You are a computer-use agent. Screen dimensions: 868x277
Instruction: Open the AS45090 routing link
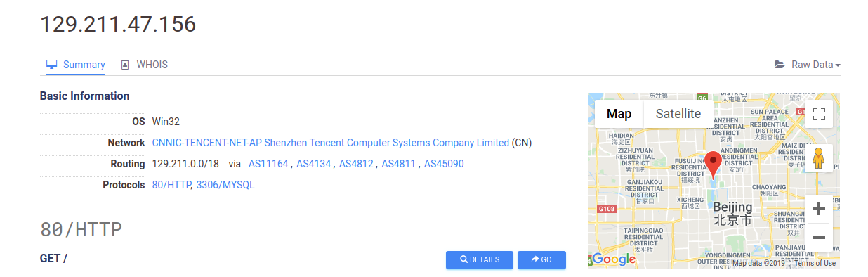(444, 164)
